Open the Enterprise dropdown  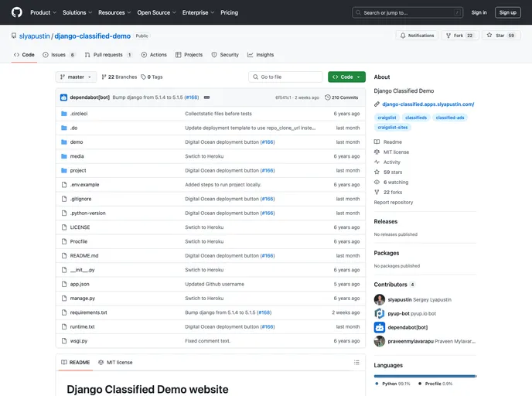pos(198,12)
